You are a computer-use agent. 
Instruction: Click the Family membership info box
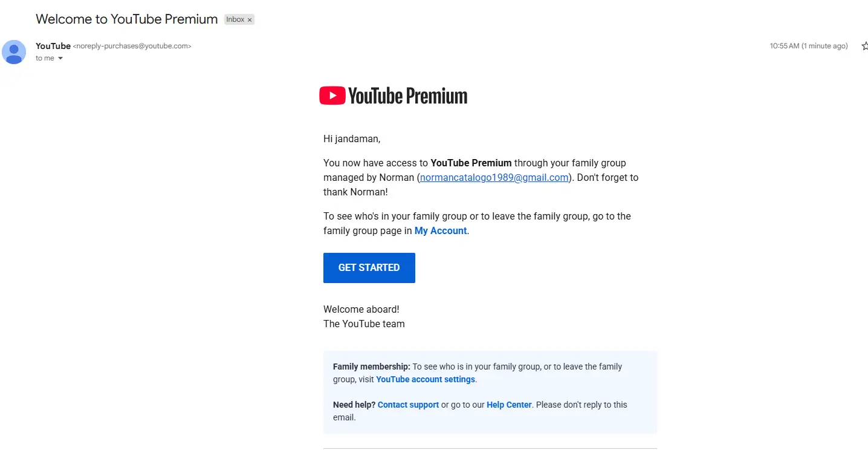(x=490, y=392)
